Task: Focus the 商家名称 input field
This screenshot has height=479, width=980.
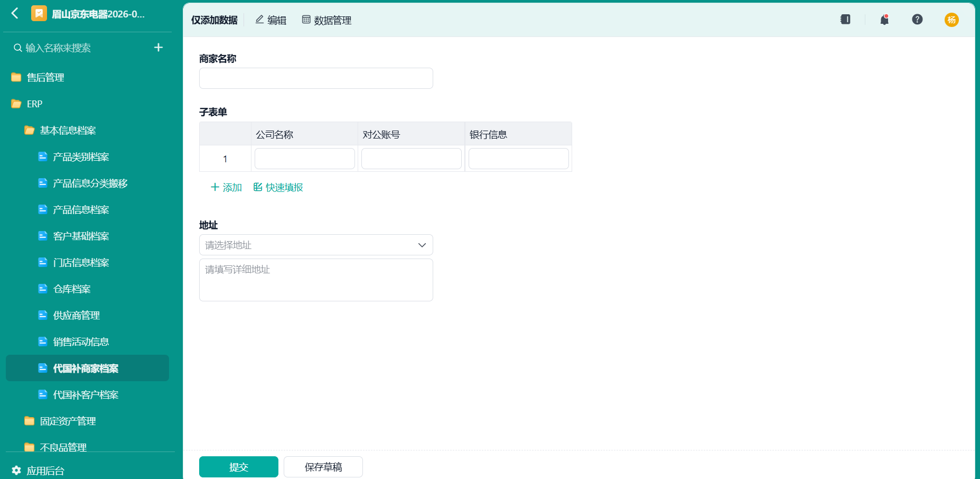Action: coord(316,78)
